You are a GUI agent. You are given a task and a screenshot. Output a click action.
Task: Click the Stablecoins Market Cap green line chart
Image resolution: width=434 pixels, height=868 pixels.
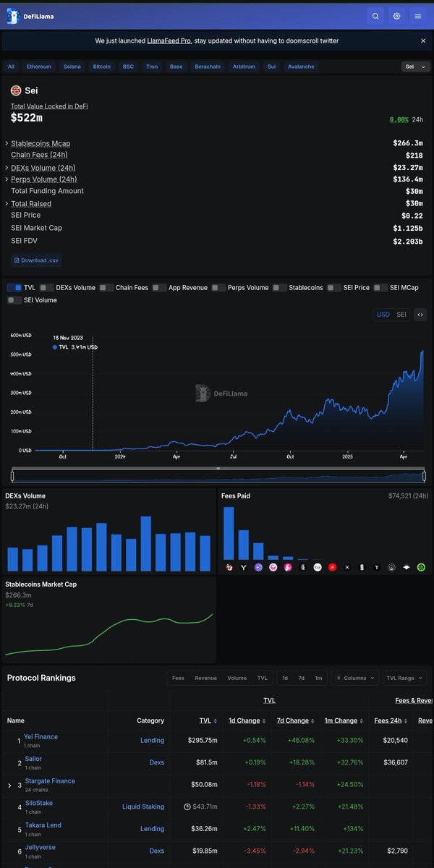(109, 635)
